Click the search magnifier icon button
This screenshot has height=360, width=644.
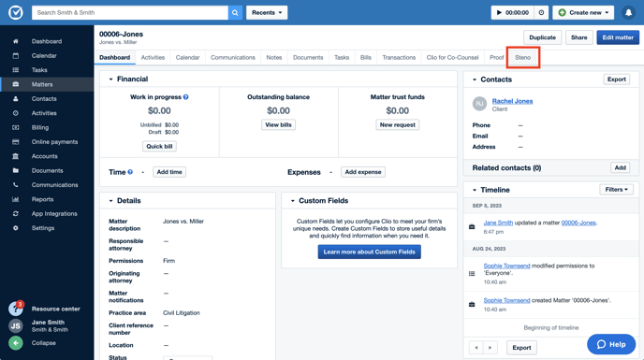[235, 13]
